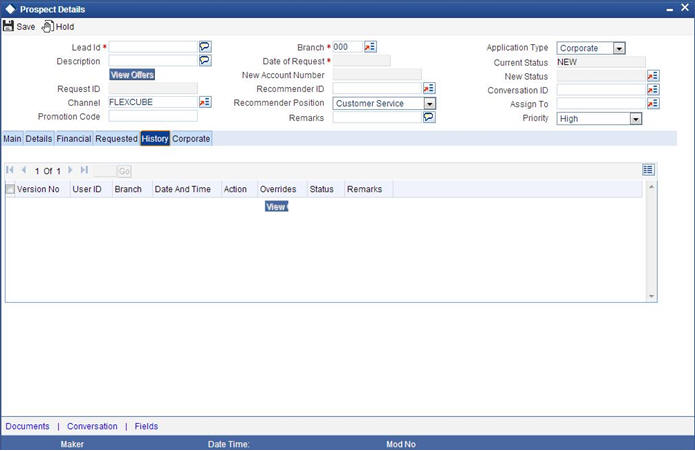
Task: Click the User ID column header
Action: click(x=87, y=189)
